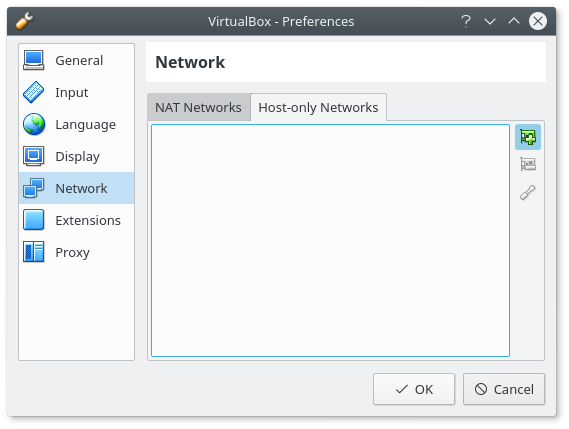This screenshot has height=429, width=569.
Task: Click the wrench icon in title bar
Action: 24,21
